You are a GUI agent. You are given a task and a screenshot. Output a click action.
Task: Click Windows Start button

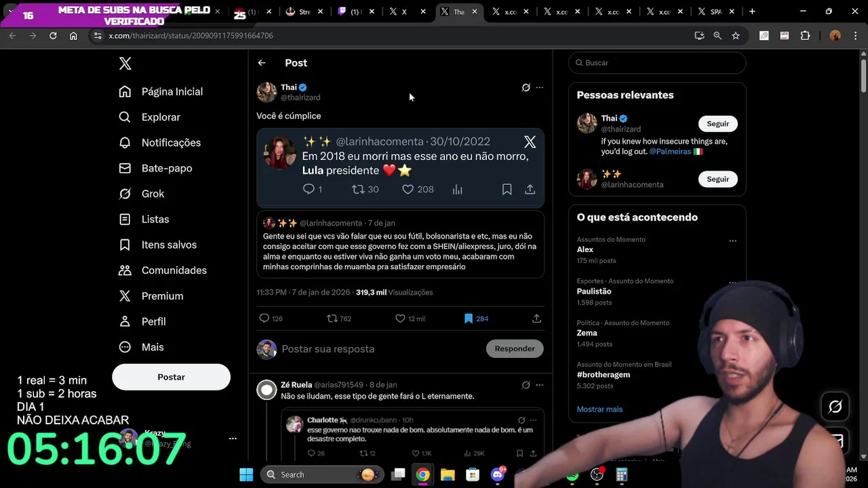tap(246, 474)
